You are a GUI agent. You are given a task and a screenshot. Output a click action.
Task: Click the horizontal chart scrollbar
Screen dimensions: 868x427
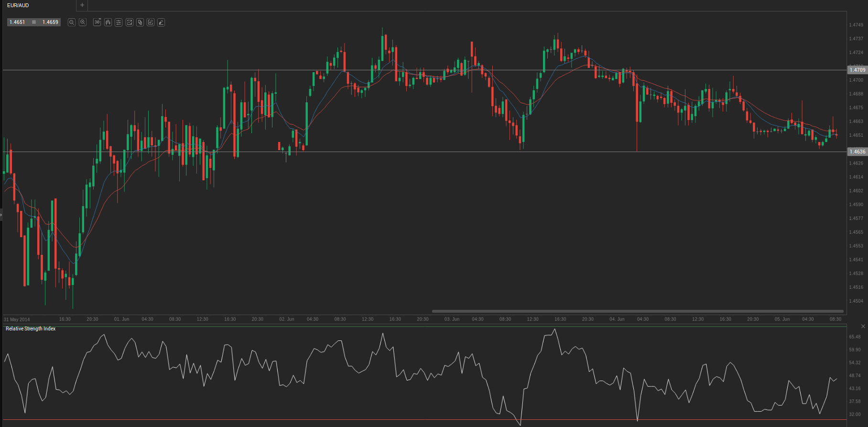[637, 311]
